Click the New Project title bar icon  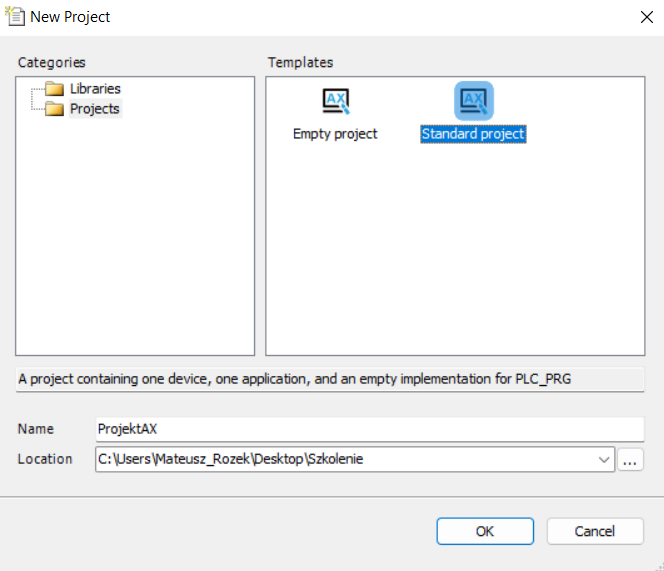pos(14,16)
